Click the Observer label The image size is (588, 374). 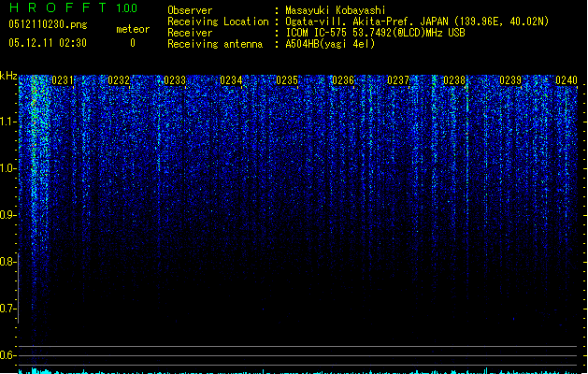tap(190, 10)
